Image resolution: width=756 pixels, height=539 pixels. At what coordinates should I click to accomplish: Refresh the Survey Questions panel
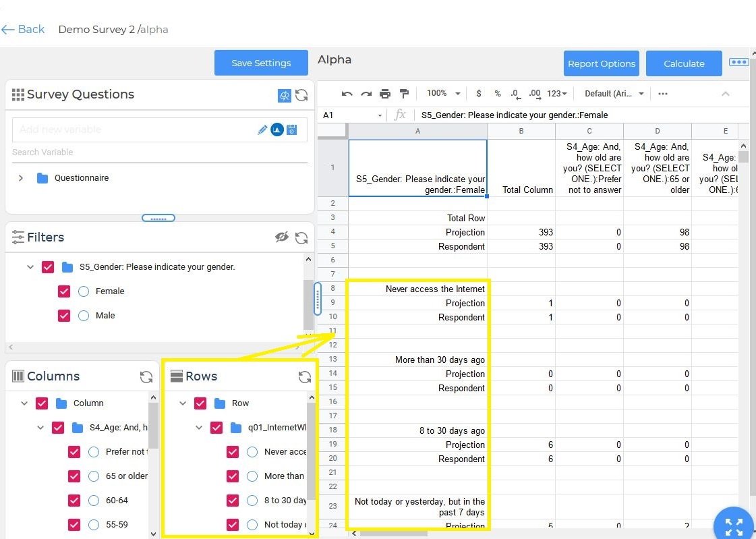pos(302,95)
